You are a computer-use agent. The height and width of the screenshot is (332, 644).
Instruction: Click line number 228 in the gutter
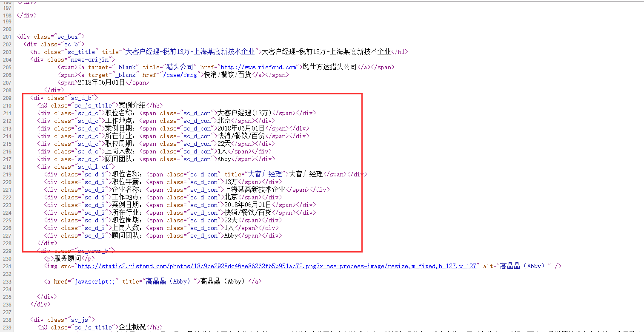(7, 243)
